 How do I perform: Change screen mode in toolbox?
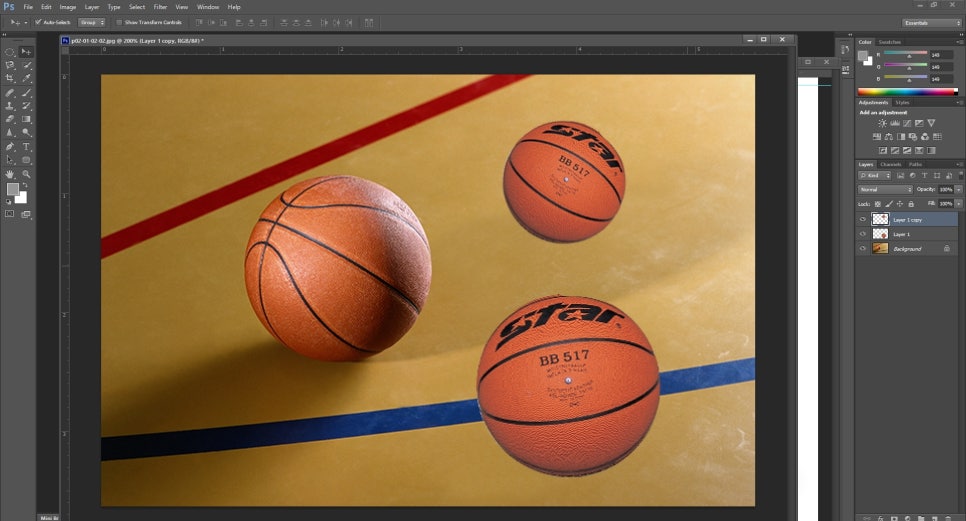tap(26, 214)
